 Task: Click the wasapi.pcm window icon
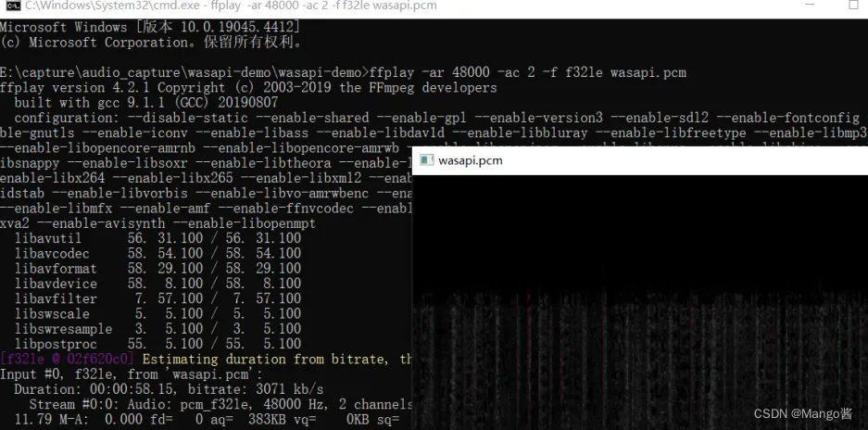pos(426,160)
